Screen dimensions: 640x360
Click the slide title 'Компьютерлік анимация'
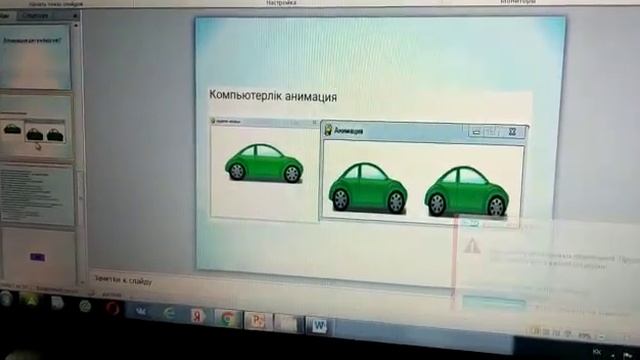273,96
